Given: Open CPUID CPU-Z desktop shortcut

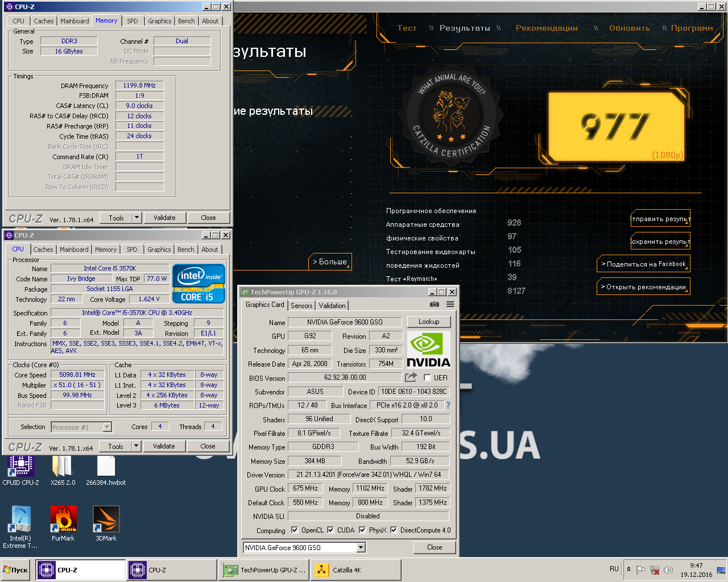Looking at the screenshot, I should coord(21,471).
